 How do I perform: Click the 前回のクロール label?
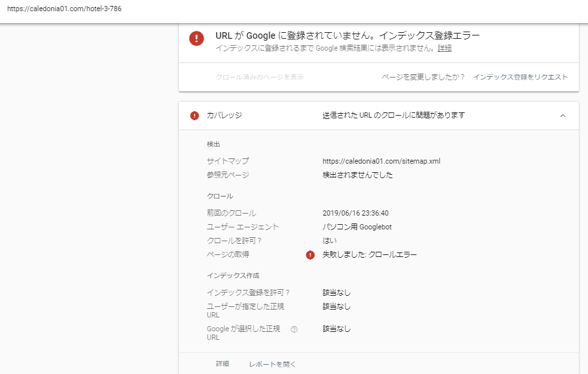click(232, 213)
